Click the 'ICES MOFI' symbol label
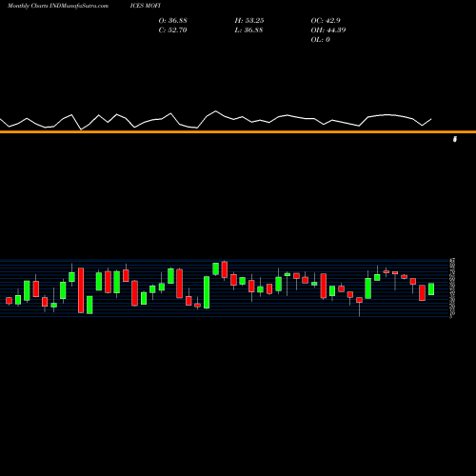The height and width of the screenshot is (476, 476). (146, 6)
